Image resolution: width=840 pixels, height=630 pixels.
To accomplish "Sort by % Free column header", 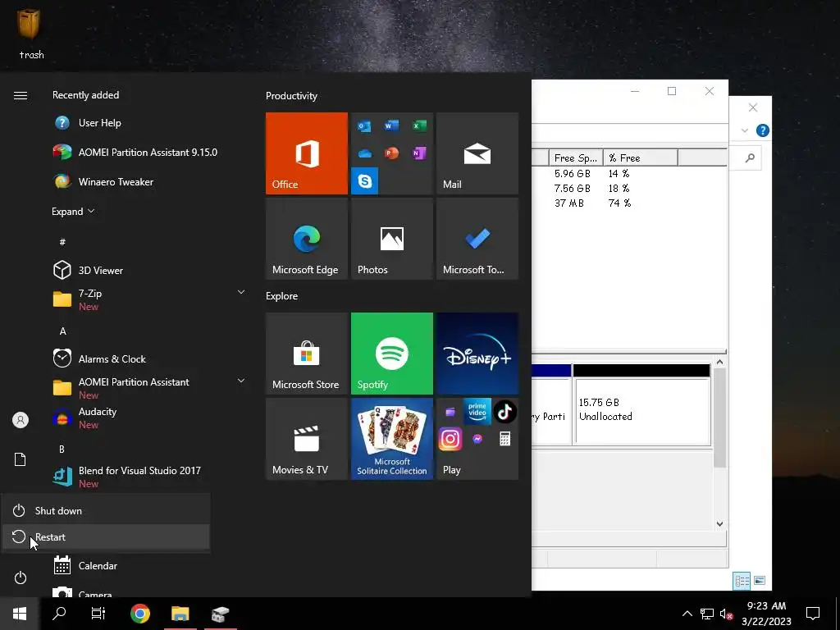I will click(x=641, y=158).
